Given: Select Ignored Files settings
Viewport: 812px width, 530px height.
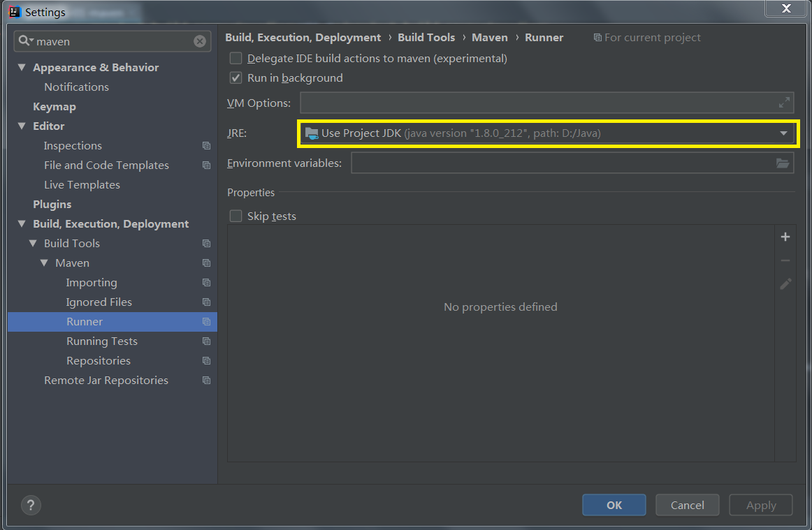Looking at the screenshot, I should (99, 302).
